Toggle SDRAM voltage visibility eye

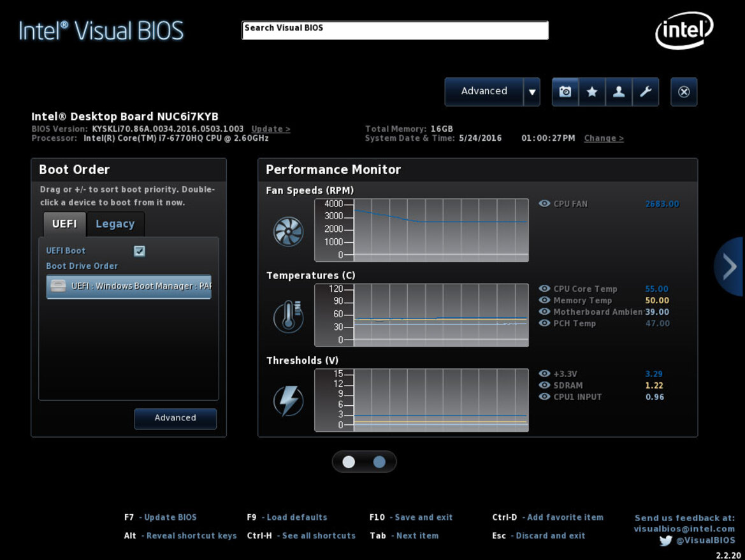point(544,385)
